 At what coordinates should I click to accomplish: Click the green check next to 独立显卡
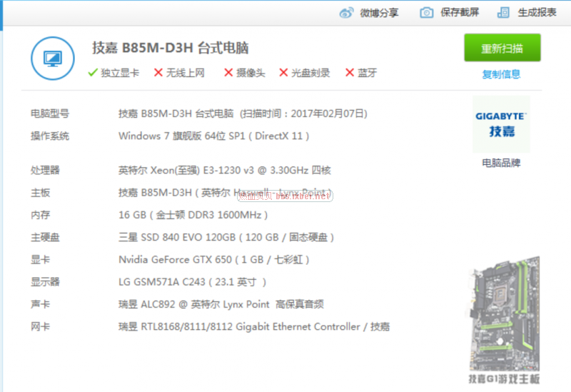(92, 73)
